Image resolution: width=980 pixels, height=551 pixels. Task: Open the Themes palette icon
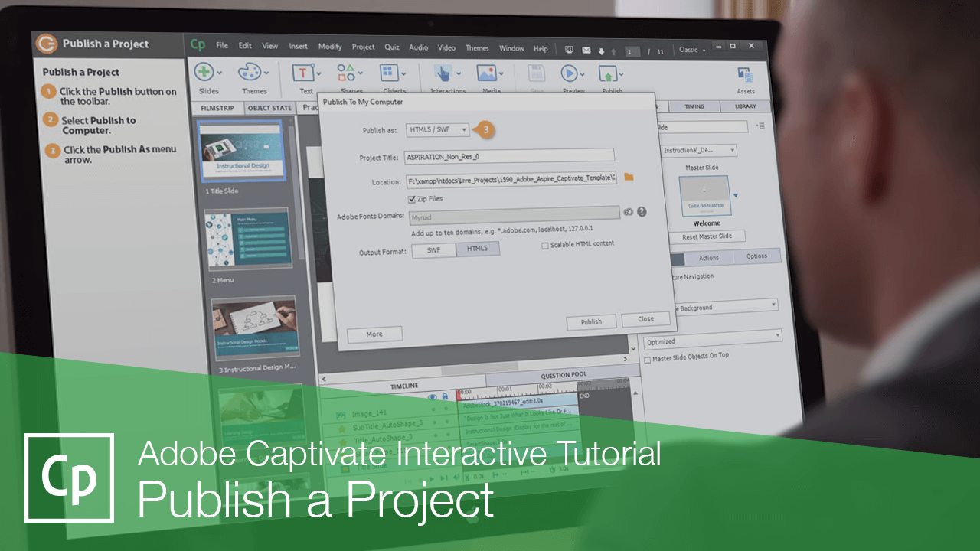click(x=250, y=73)
